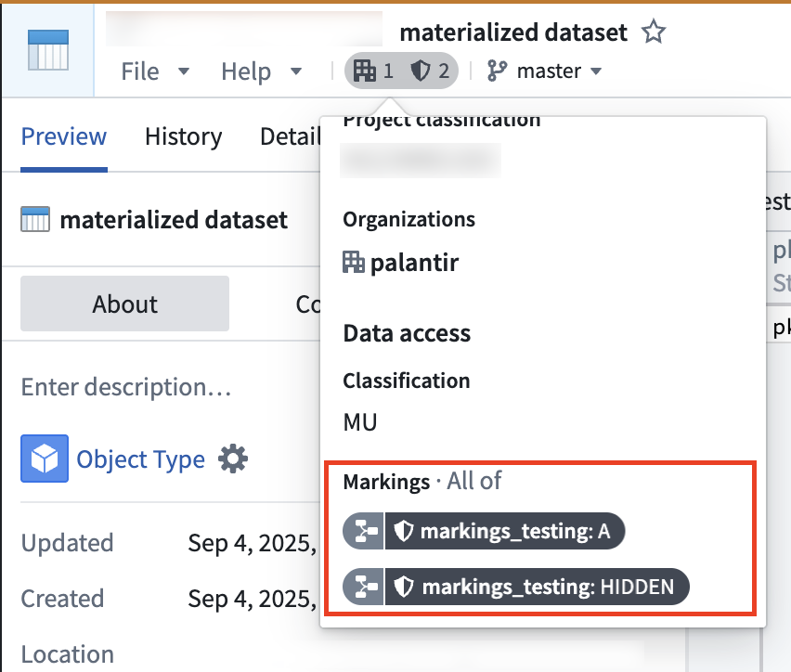Expand the File menu dropdown arrow
Screen dimensions: 791x672
pyautogui.click(x=184, y=71)
